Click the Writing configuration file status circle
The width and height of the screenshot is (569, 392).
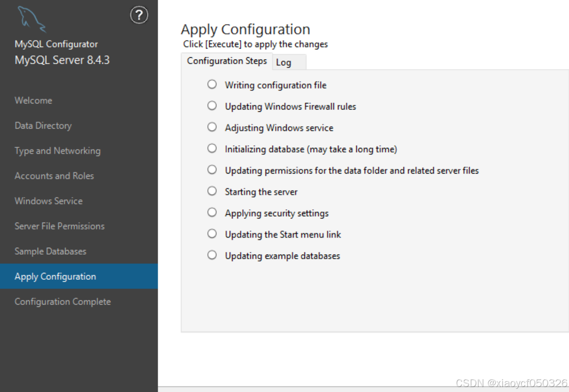point(212,84)
